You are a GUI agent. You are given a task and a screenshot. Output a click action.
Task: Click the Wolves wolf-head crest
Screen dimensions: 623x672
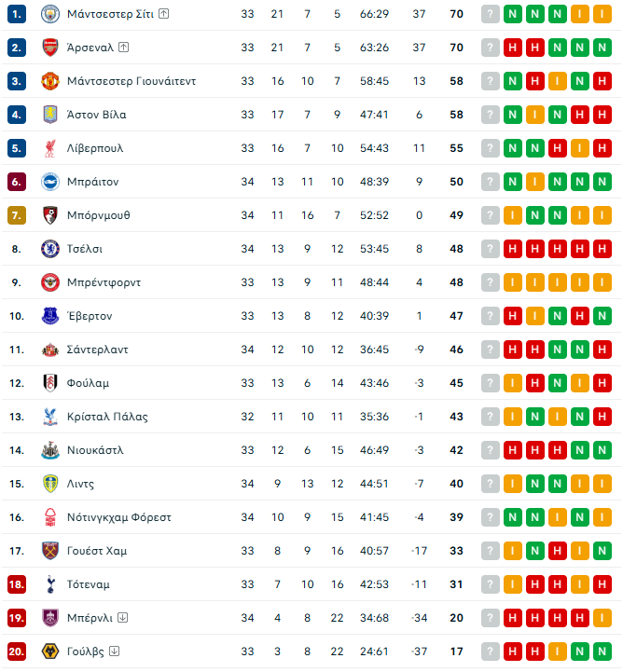tap(49, 651)
